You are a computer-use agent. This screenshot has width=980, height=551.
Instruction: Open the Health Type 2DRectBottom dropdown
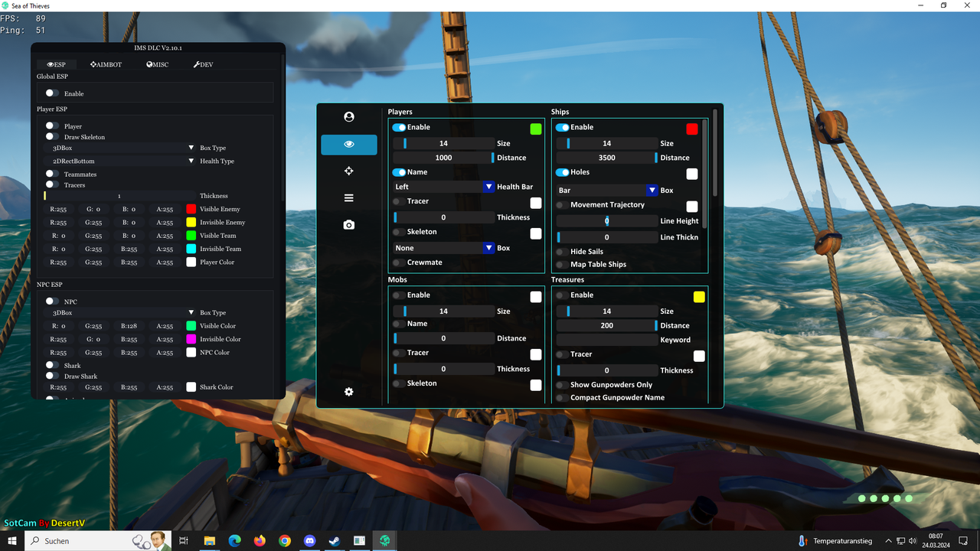[x=121, y=161]
